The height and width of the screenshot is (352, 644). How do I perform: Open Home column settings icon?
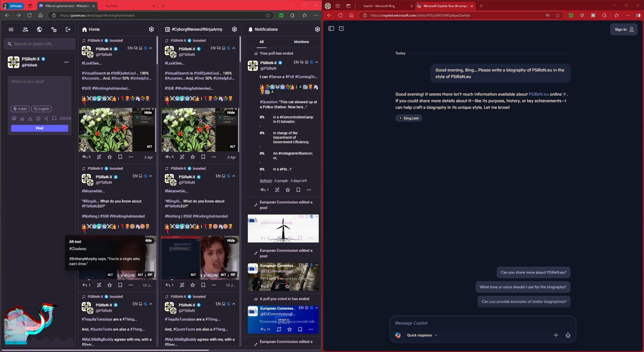click(151, 29)
